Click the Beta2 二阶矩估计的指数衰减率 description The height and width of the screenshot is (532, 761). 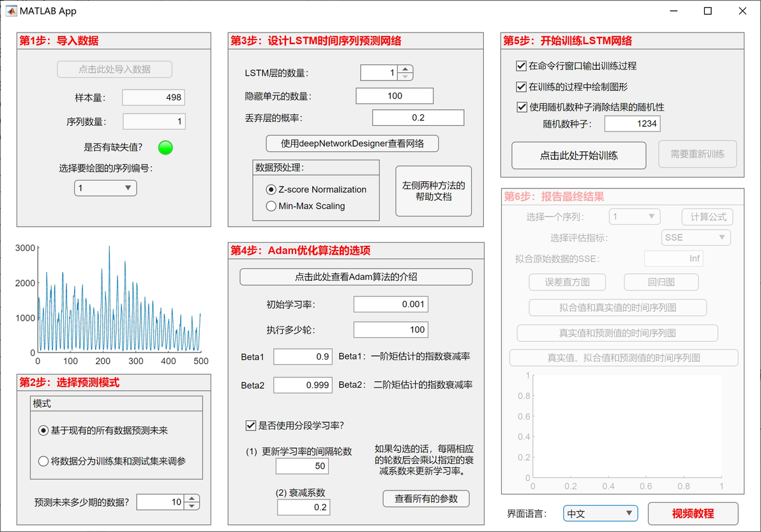[x=405, y=385]
